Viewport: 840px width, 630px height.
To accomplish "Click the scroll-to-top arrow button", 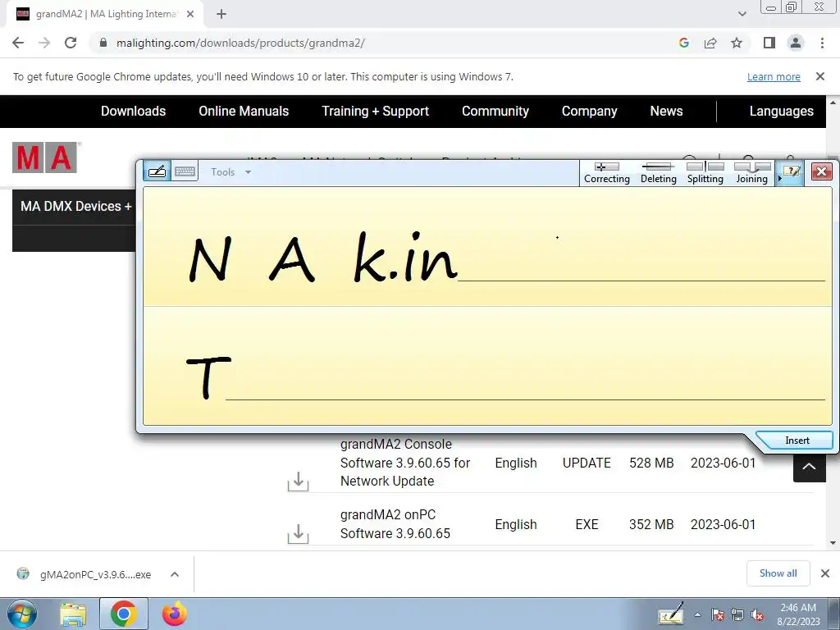I will point(809,466).
